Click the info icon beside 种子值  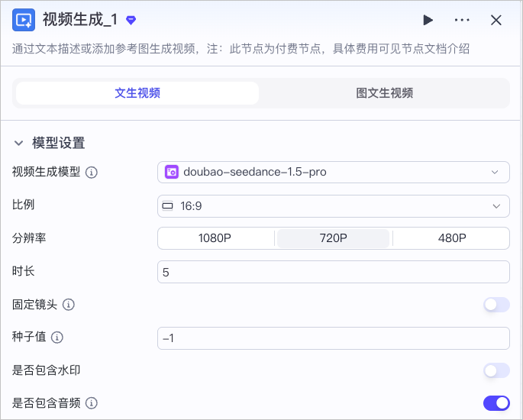point(57,338)
